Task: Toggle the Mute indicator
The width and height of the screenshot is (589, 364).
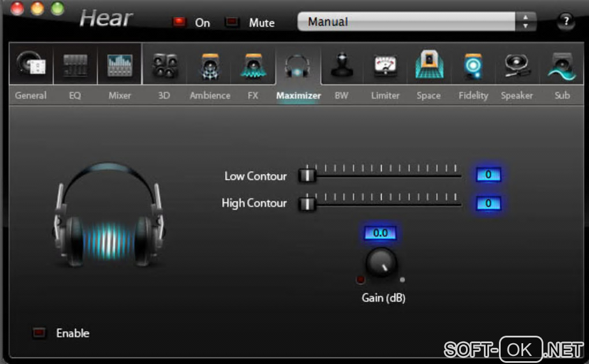Action: 232,22
